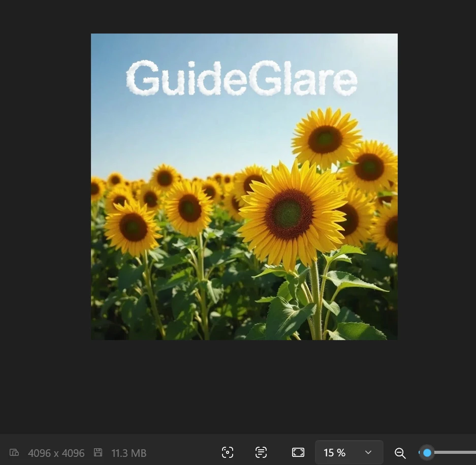
Task: Click the 15 % zoom value
Action: tap(335, 452)
